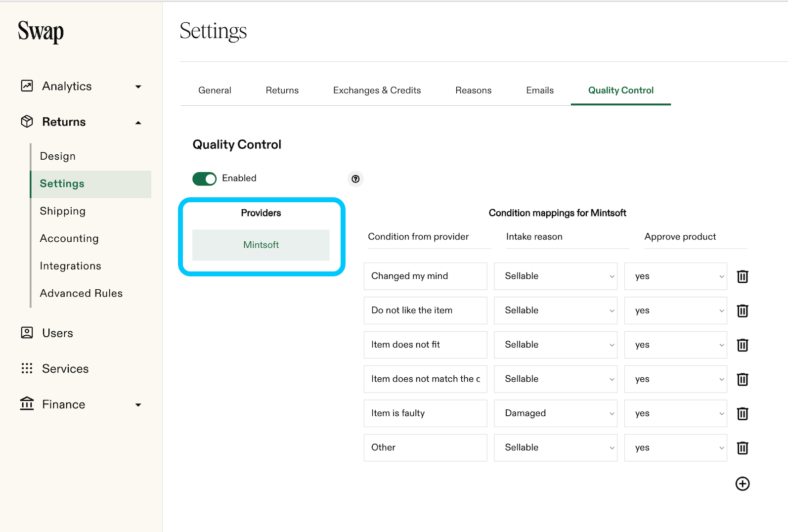Click the Services grid icon
788x532 pixels.
(x=27, y=368)
